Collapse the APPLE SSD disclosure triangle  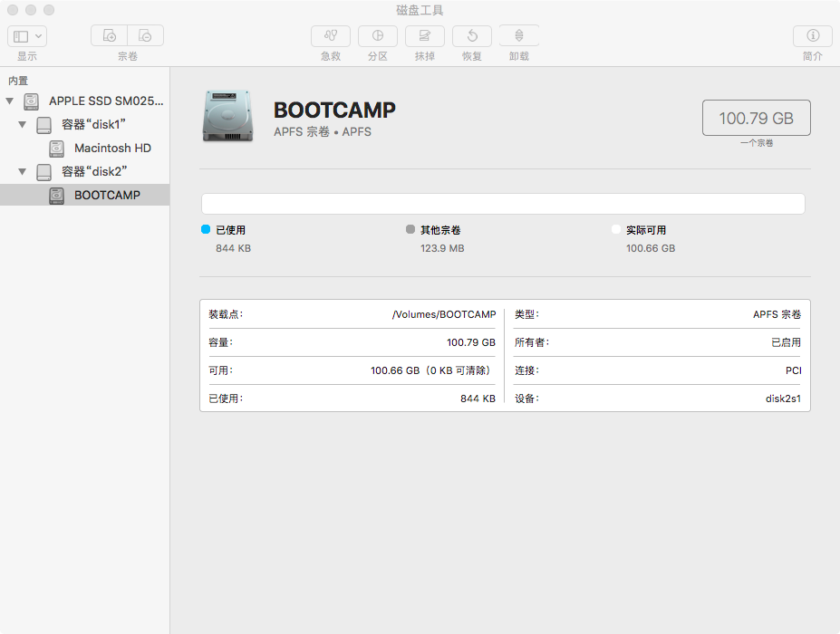pos(10,101)
